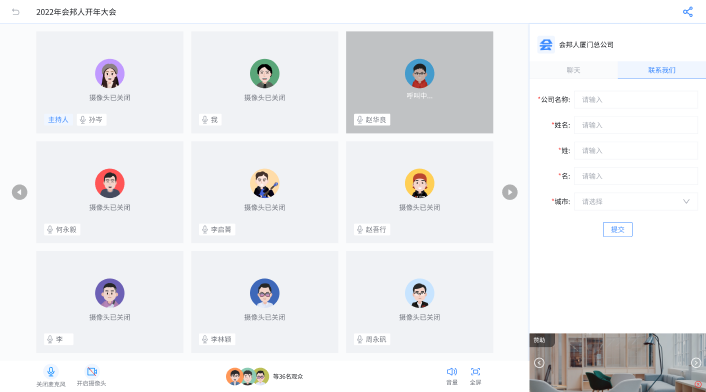This screenshot has height=392, width=706.
Task: Focus the 公司名称 input field
Action: point(636,99)
